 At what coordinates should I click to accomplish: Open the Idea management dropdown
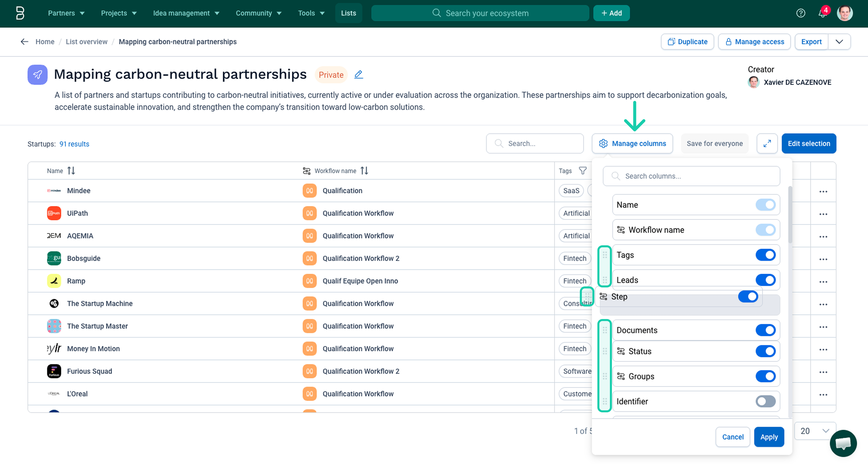click(x=186, y=13)
